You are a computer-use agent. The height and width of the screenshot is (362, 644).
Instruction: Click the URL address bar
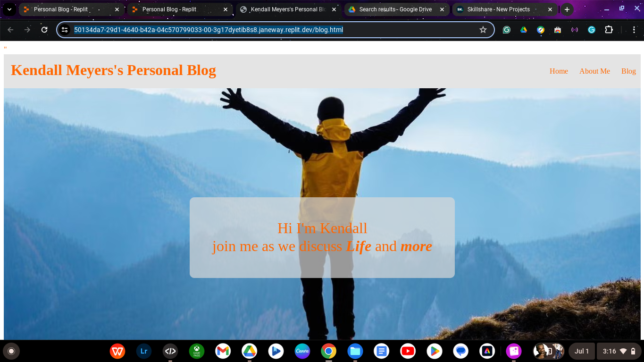(x=276, y=30)
